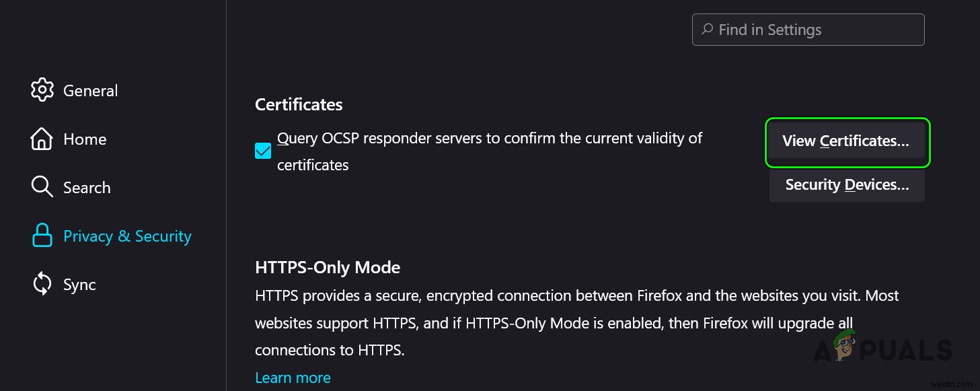Navigate to the Sync settings section
The image size is (980, 391).
tap(79, 284)
